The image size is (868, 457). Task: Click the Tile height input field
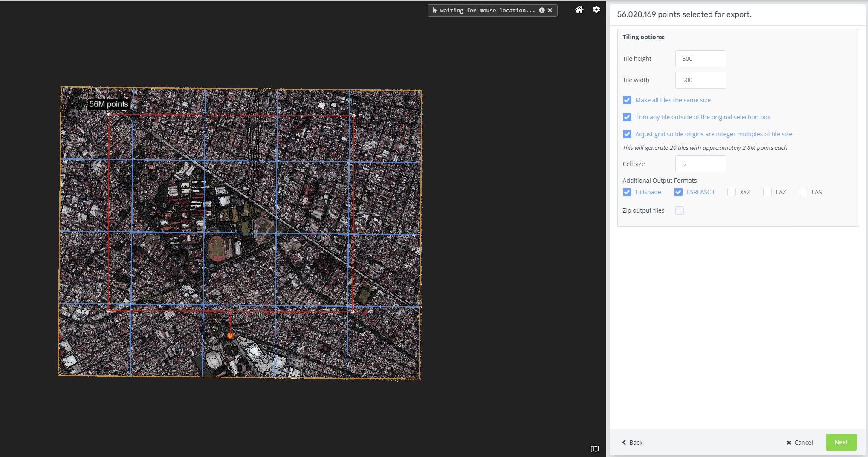point(700,59)
